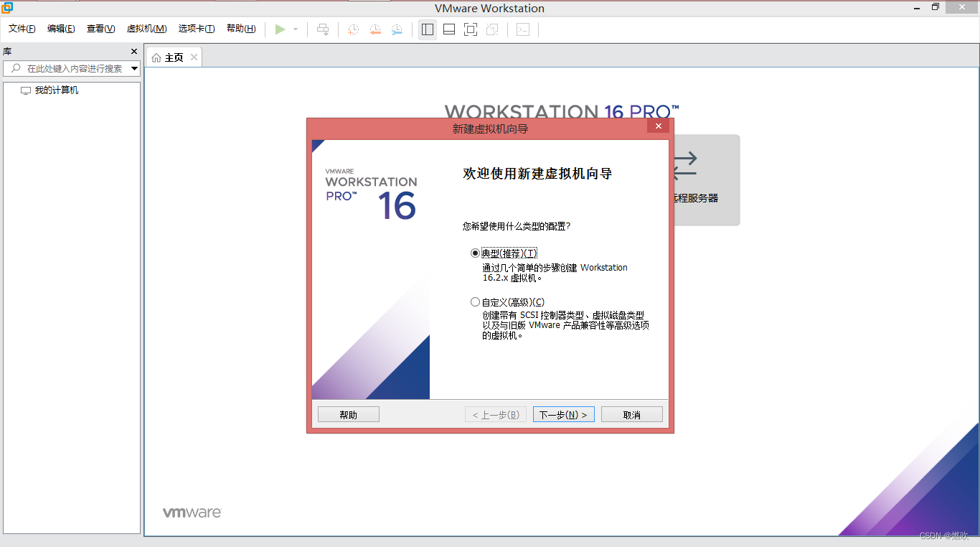980x547 pixels.
Task: Click the home icon on 主页 tab
Action: [x=156, y=57]
